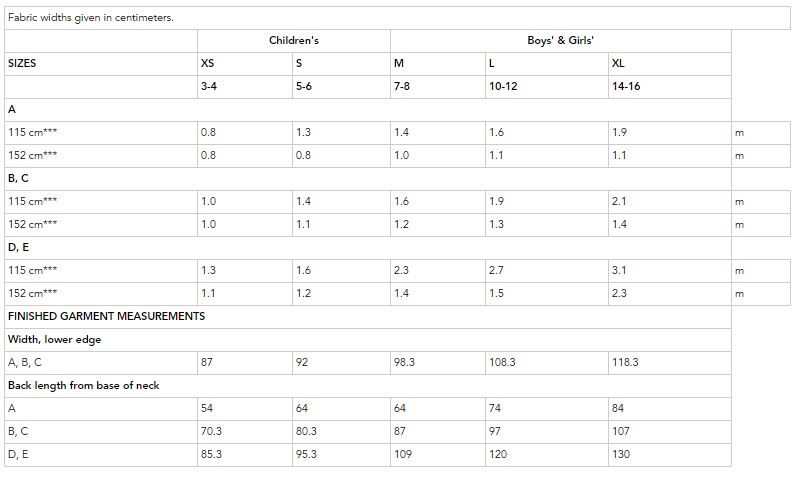
Task: Click the 'Width, lower edge' row label
Action: click(54, 340)
